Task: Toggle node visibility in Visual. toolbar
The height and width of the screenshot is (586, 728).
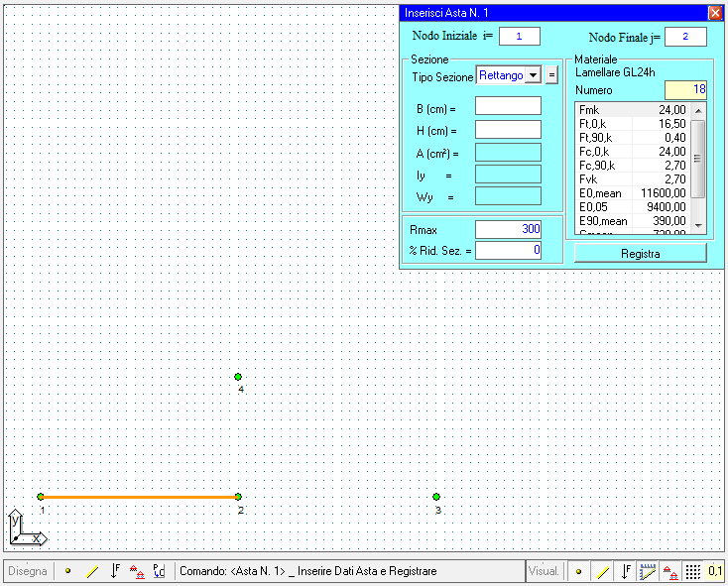Action: coord(578,571)
